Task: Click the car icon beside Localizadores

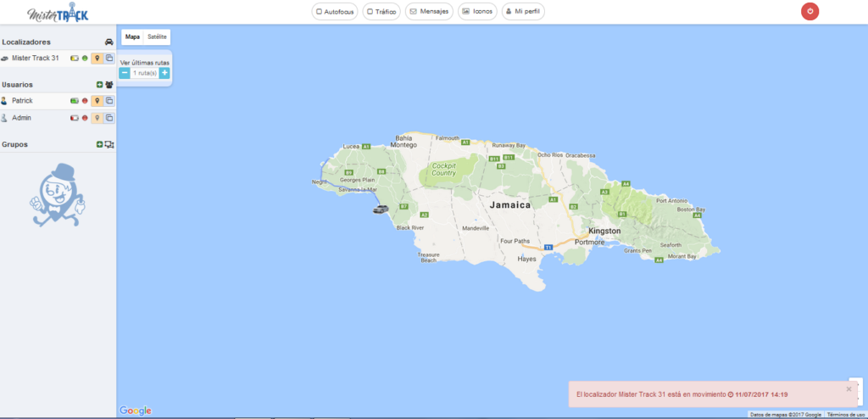Action: (x=109, y=42)
